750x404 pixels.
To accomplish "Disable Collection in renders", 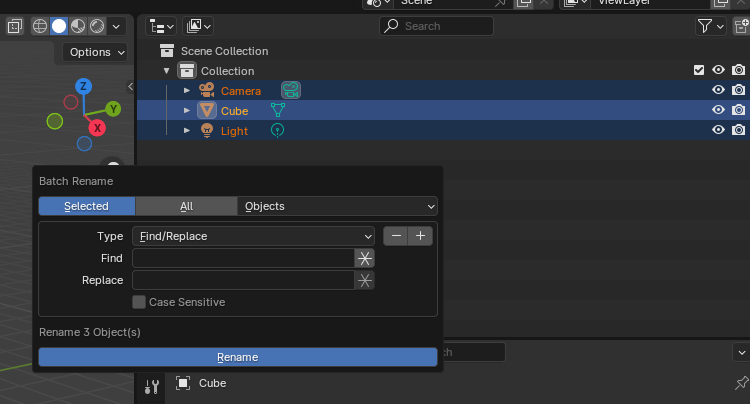I will 739,70.
